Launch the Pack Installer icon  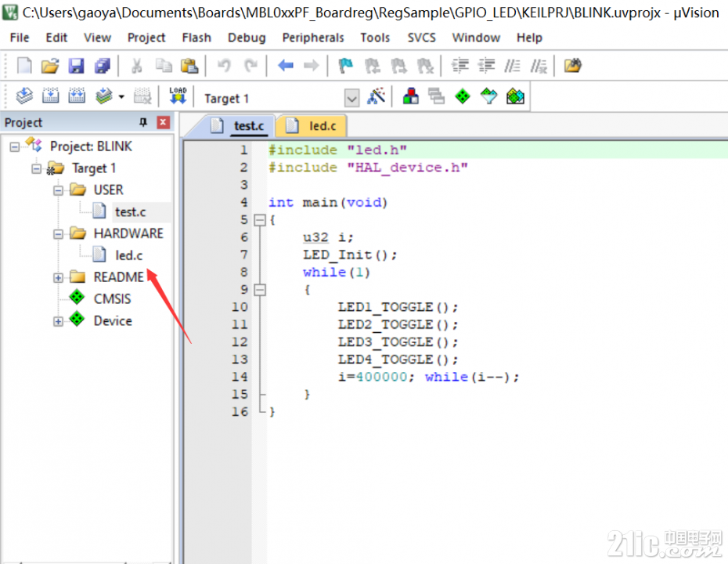[x=515, y=96]
